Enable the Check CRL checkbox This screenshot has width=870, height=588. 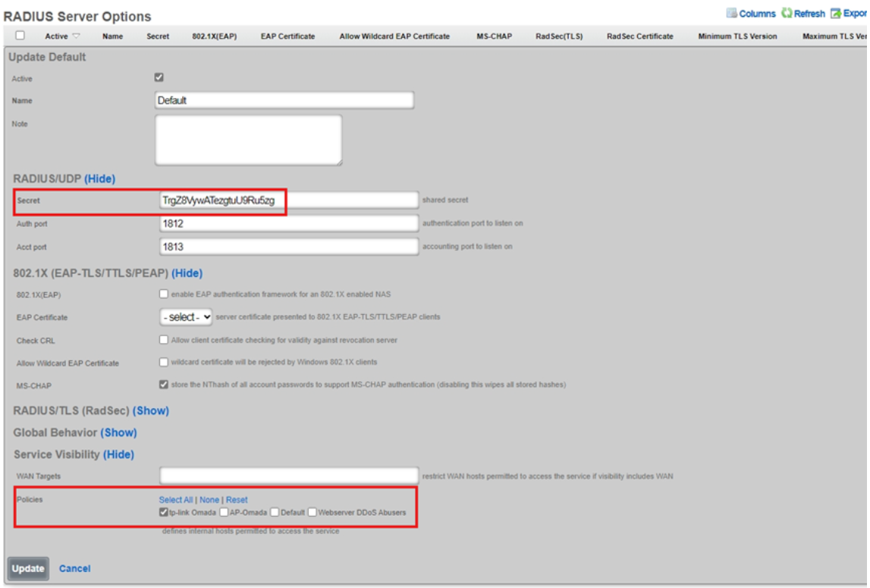pyautogui.click(x=164, y=340)
